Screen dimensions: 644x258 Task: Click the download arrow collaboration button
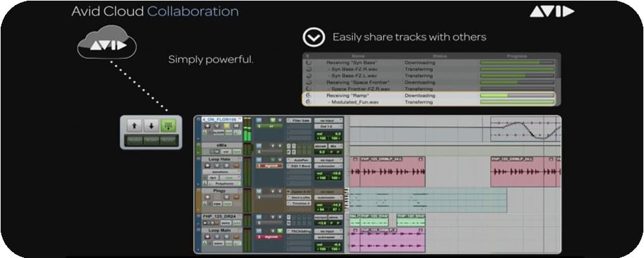[x=151, y=126]
